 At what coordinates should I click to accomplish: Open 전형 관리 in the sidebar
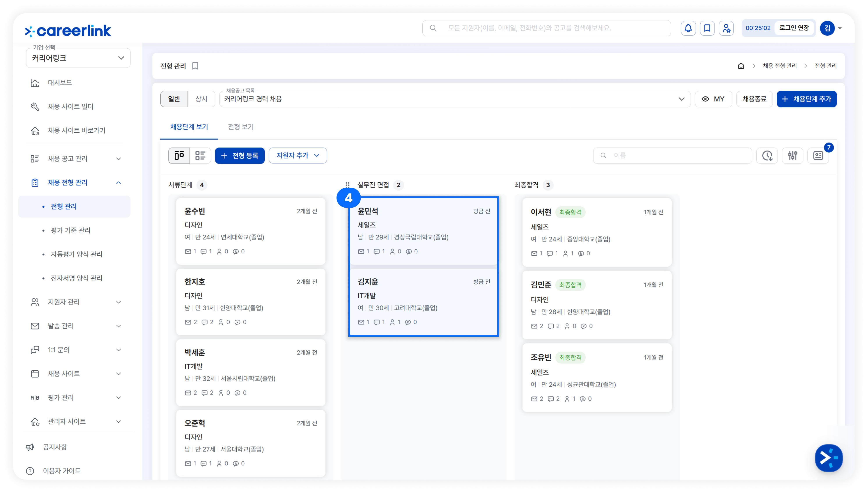click(74, 206)
